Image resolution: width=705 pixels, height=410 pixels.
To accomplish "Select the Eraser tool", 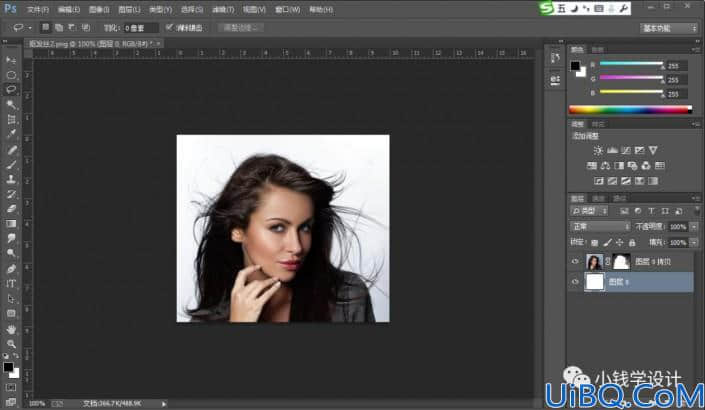I will 11,209.
